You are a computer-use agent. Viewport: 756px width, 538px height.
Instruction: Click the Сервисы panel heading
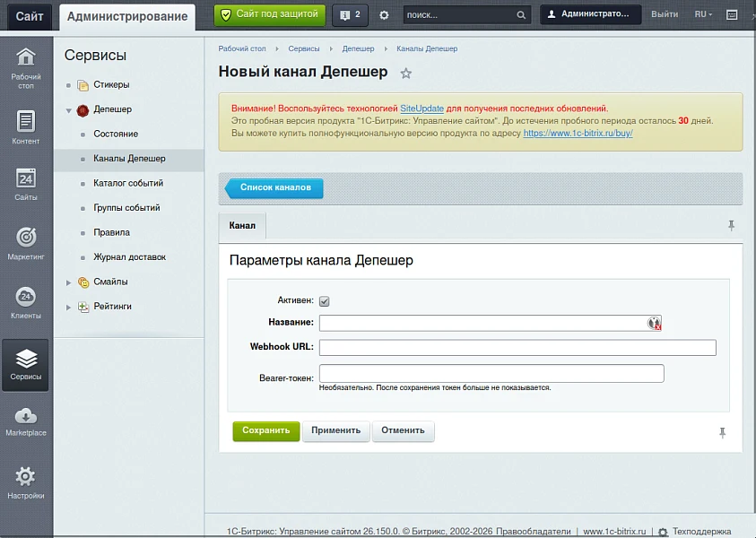(95, 56)
